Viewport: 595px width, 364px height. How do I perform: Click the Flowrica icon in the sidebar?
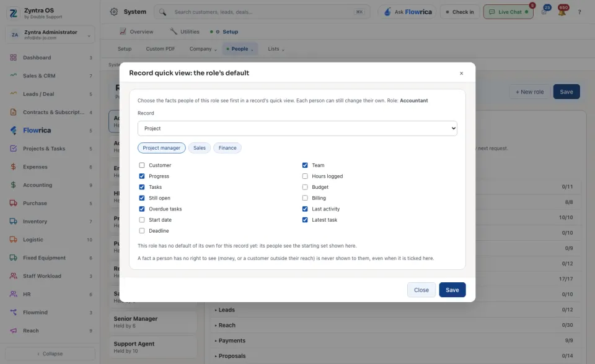click(13, 130)
